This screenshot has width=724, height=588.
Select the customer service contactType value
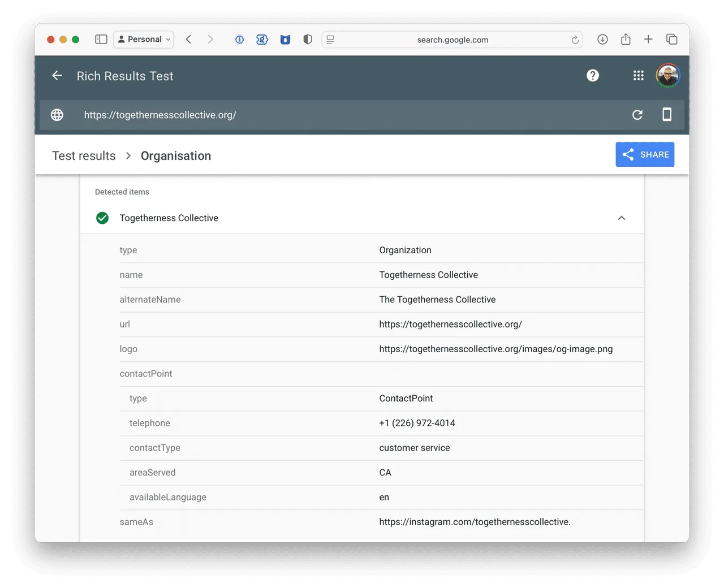pos(415,448)
